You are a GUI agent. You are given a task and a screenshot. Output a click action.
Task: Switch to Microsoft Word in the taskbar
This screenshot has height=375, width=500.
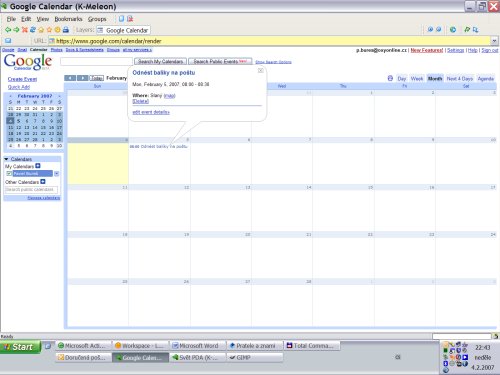pyautogui.click(x=198, y=346)
